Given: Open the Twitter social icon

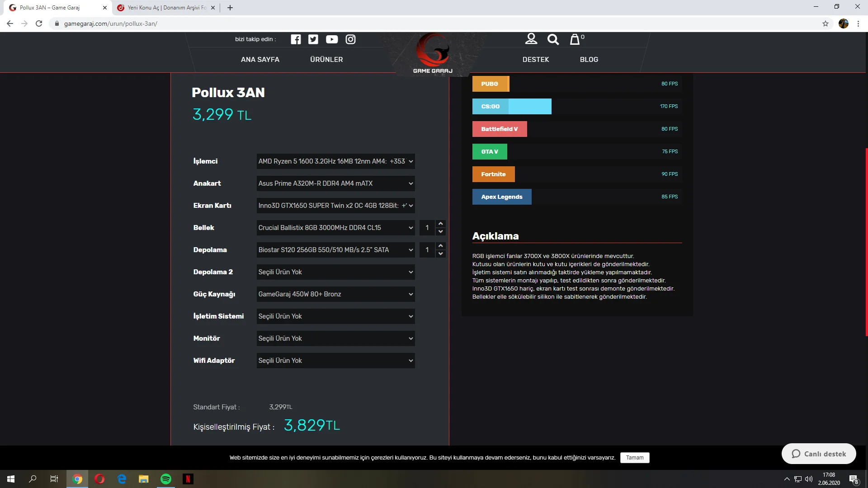Looking at the screenshot, I should tap(313, 39).
